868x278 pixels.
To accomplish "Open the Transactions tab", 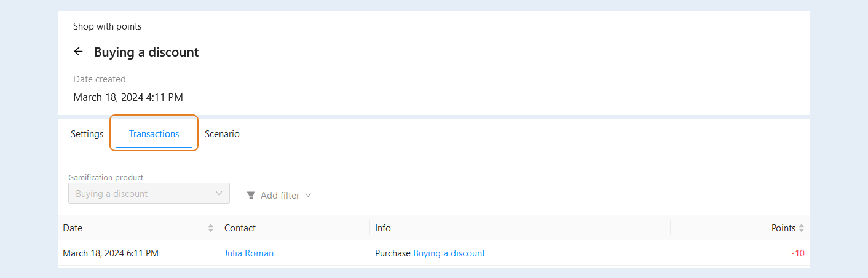I will coord(154,133).
